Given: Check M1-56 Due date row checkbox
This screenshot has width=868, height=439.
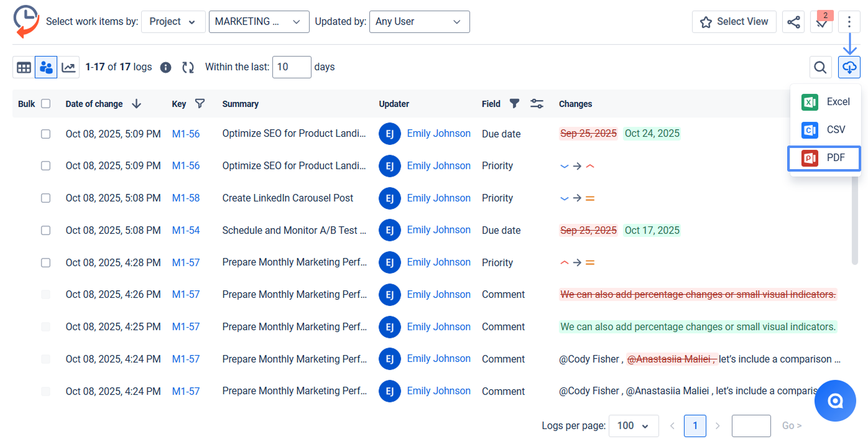Looking at the screenshot, I should pos(45,134).
